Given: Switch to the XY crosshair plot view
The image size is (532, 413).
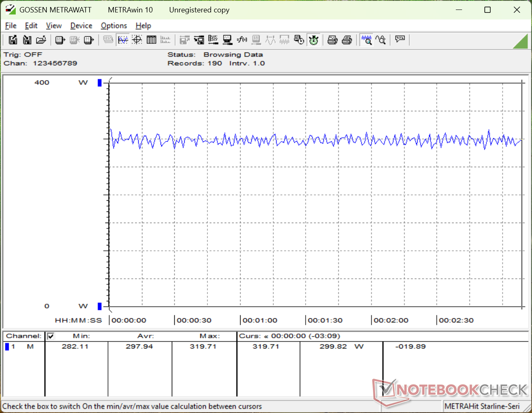Looking at the screenshot, I should click(137, 40).
